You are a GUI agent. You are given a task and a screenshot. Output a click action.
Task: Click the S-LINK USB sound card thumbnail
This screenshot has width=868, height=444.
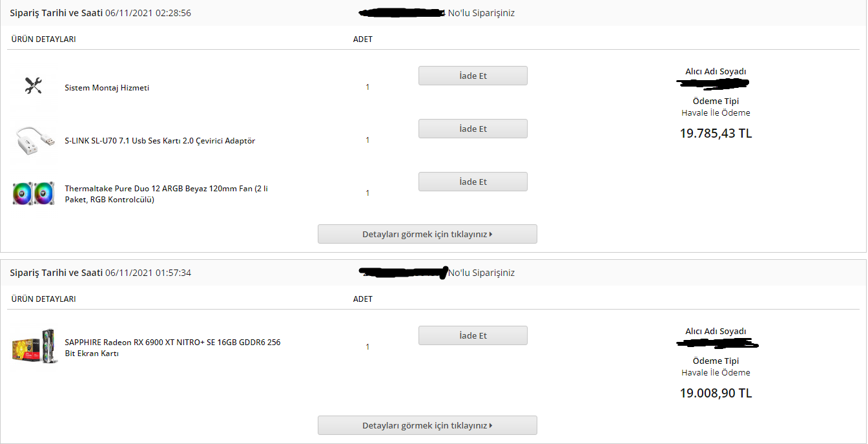[x=35, y=140]
